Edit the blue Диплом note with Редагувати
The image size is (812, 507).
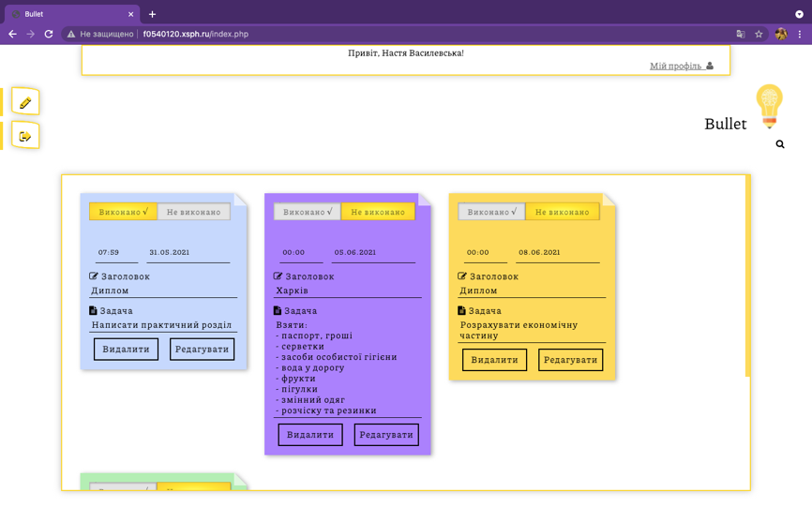tap(202, 350)
